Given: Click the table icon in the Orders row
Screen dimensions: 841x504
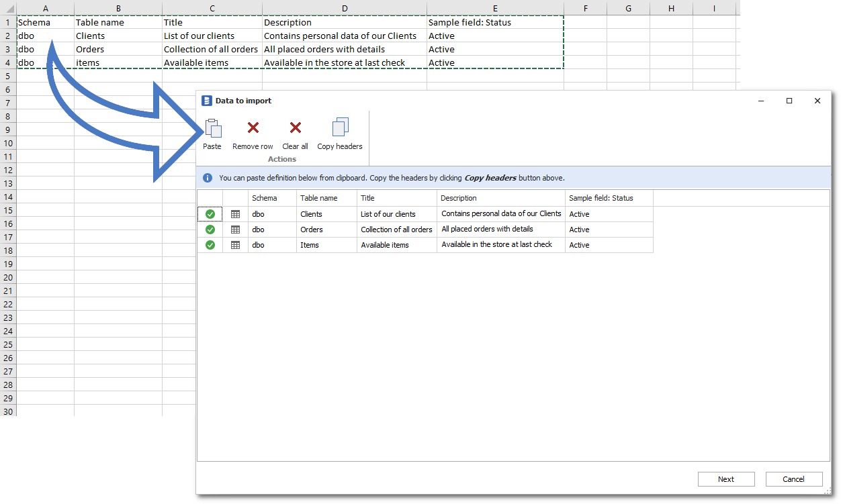Looking at the screenshot, I should pyautogui.click(x=235, y=230).
